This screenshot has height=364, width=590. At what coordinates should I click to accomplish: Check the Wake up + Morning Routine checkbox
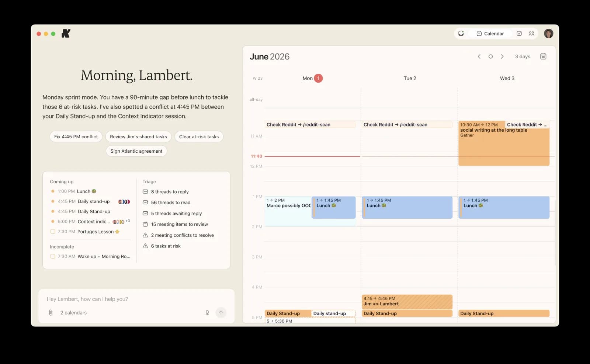[x=53, y=256]
